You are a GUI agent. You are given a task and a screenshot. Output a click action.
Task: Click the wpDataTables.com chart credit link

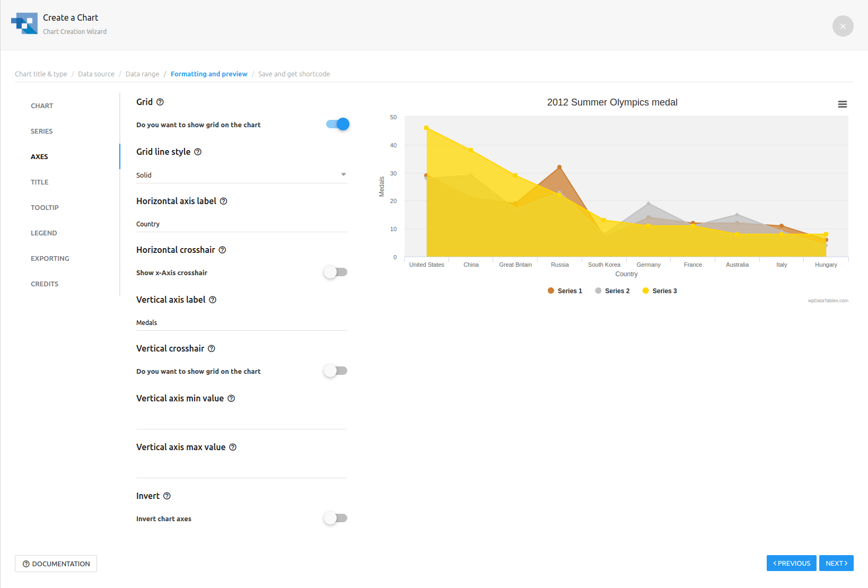point(828,301)
